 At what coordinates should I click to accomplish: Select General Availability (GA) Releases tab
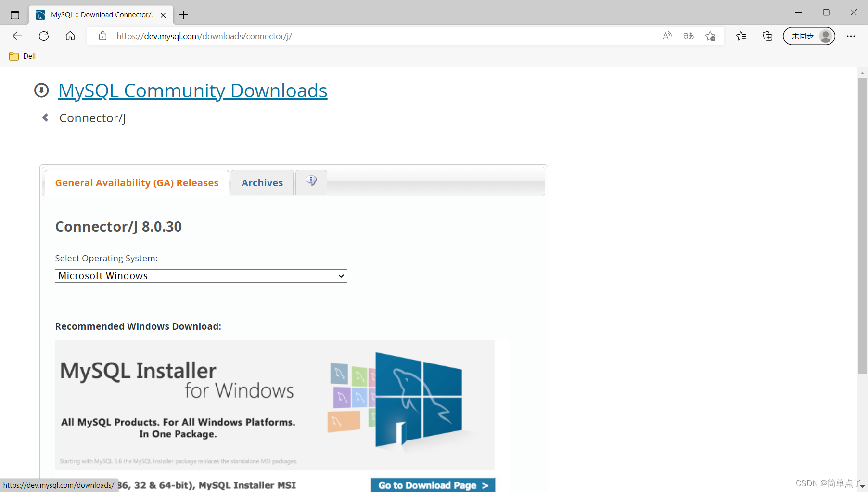(x=137, y=183)
